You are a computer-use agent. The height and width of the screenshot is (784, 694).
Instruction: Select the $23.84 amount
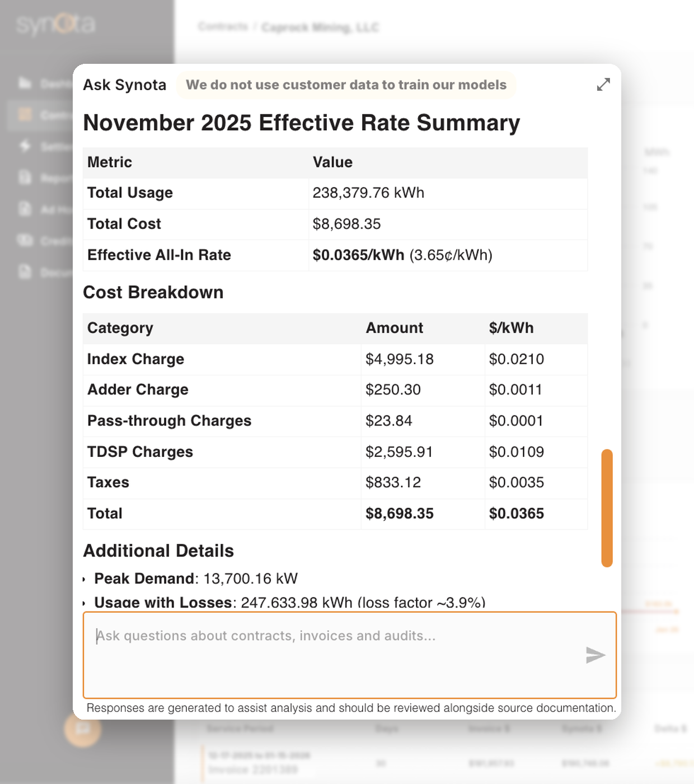tap(389, 421)
